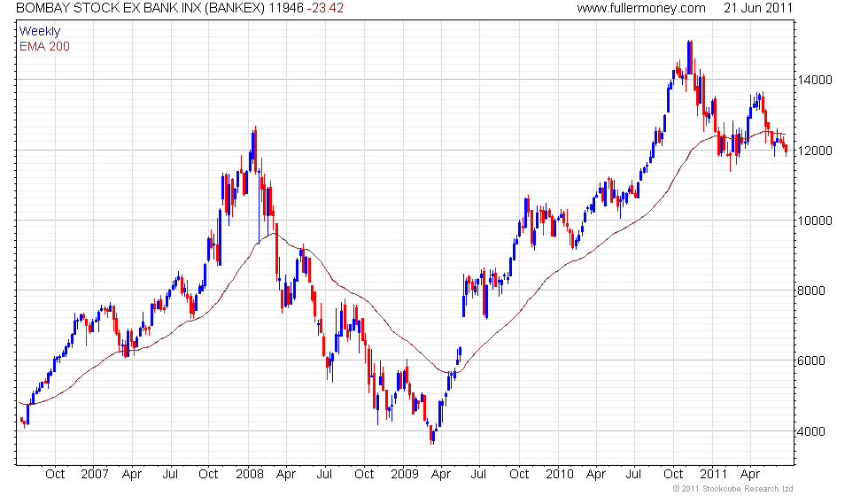Select the blue Weekly legend label
Viewport: 868px width, 496px height.
(x=39, y=32)
